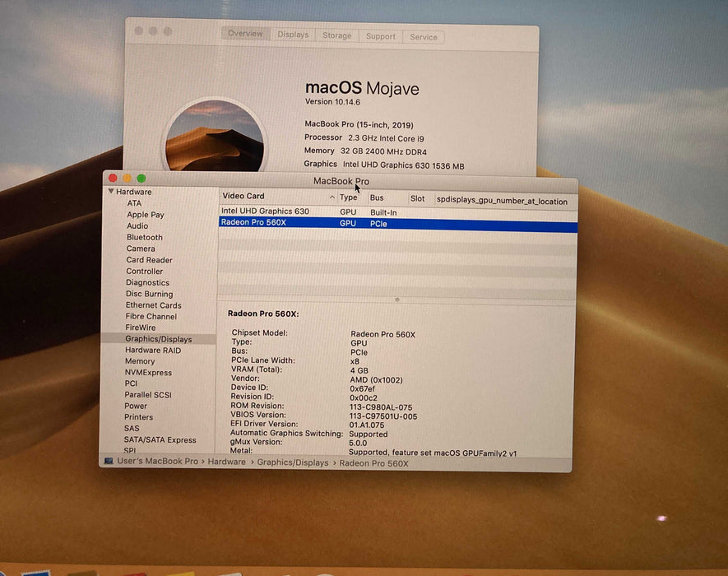The width and height of the screenshot is (728, 576).
Task: Select Disc Burning in sidebar
Action: point(149,294)
